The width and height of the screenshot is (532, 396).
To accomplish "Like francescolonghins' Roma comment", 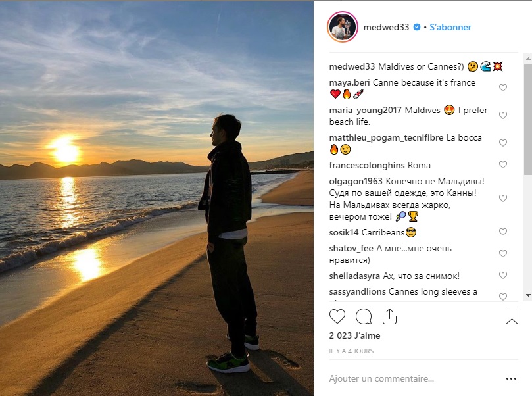I will [503, 165].
